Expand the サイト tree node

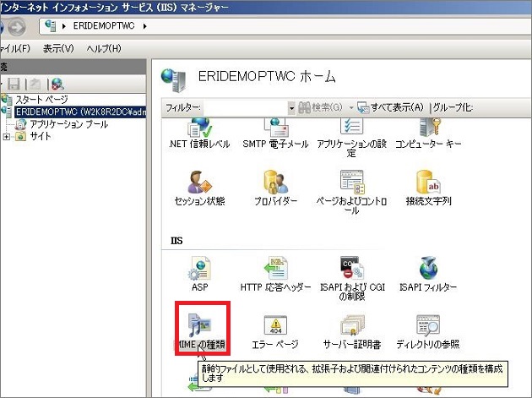7,137
